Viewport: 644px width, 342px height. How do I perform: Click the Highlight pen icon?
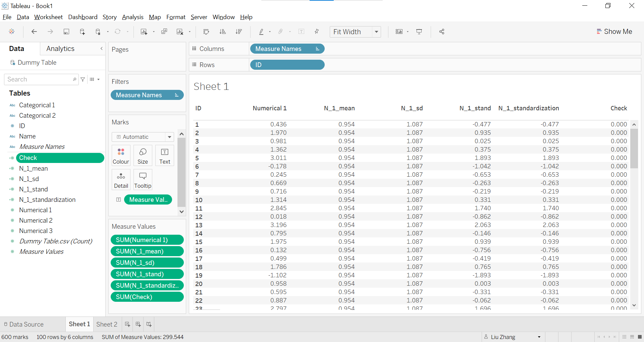point(261,32)
